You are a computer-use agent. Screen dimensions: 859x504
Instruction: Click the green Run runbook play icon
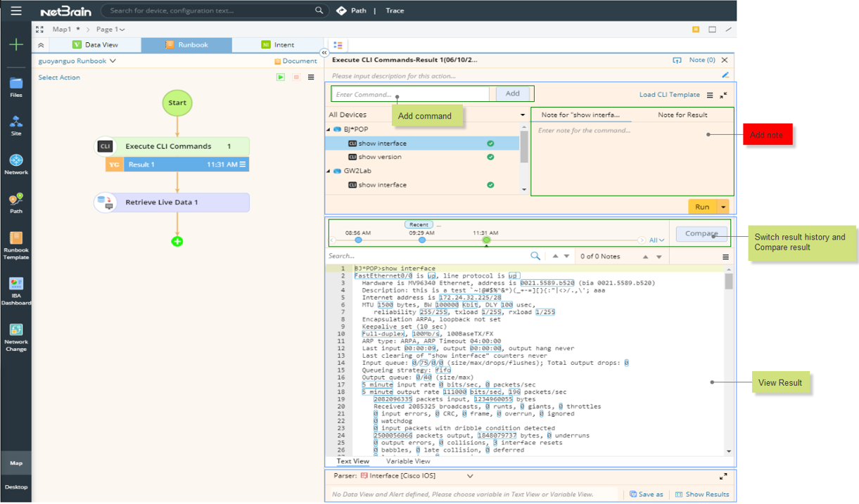pos(281,77)
